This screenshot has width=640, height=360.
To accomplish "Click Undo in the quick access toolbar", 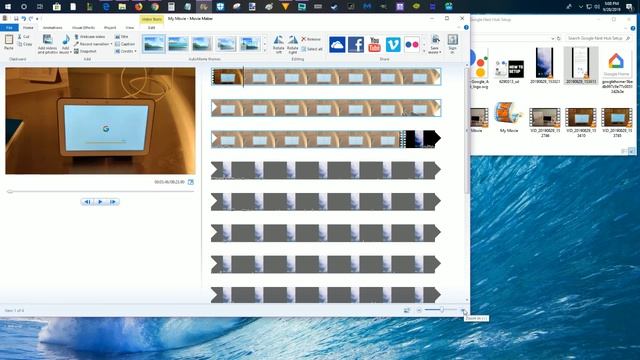I will (x=23, y=19).
